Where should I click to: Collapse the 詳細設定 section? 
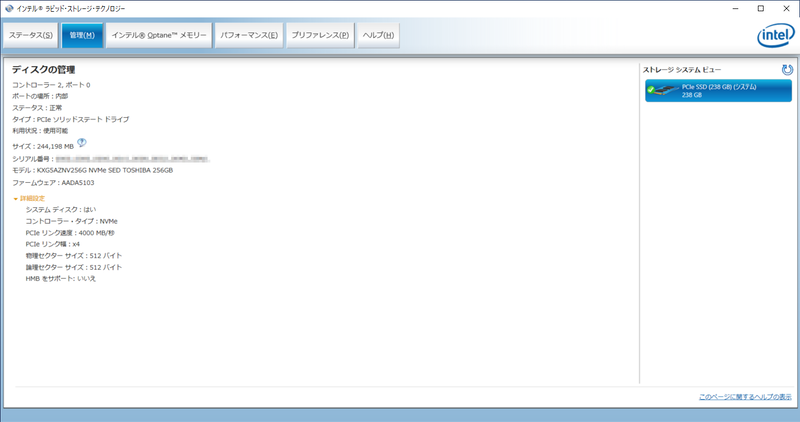pyautogui.click(x=30, y=198)
